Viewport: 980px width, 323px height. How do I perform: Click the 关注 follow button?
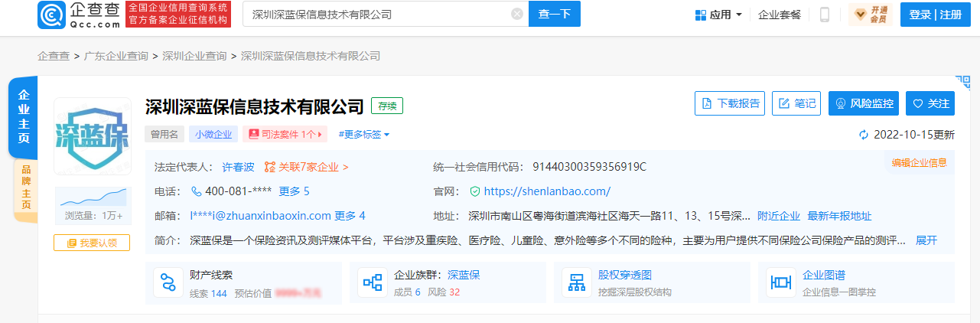tap(930, 103)
